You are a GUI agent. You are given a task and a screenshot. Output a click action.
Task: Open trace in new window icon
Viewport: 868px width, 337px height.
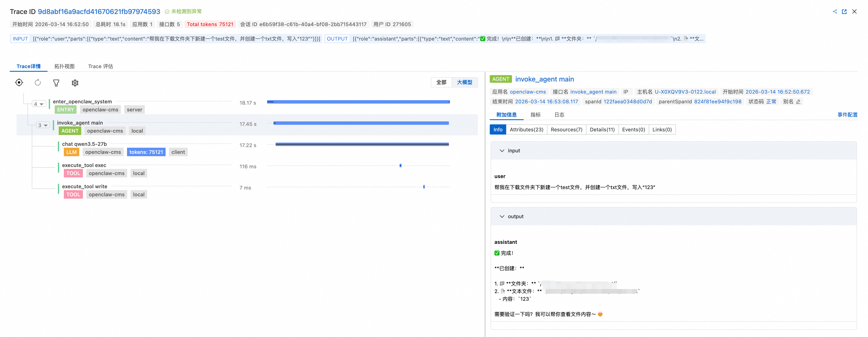point(844,12)
